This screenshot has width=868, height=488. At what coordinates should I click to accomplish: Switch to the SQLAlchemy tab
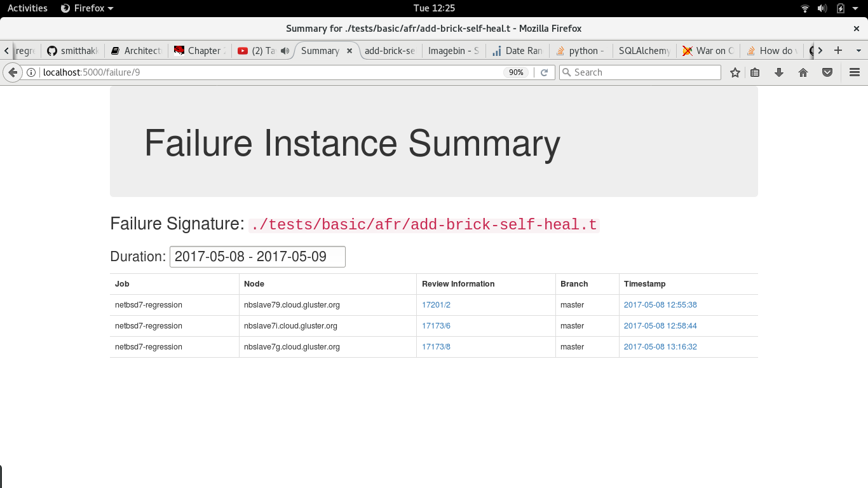pyautogui.click(x=644, y=51)
